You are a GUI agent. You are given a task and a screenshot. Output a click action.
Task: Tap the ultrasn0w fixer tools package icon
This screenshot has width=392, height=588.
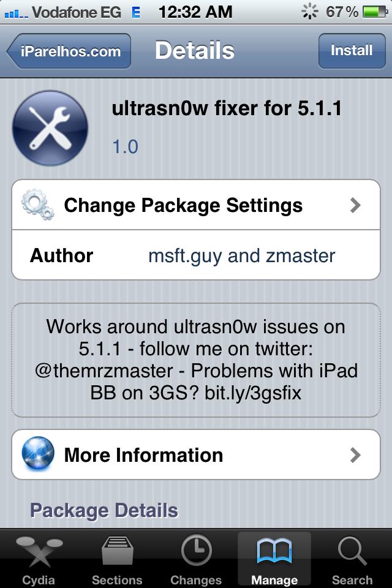coord(50,128)
